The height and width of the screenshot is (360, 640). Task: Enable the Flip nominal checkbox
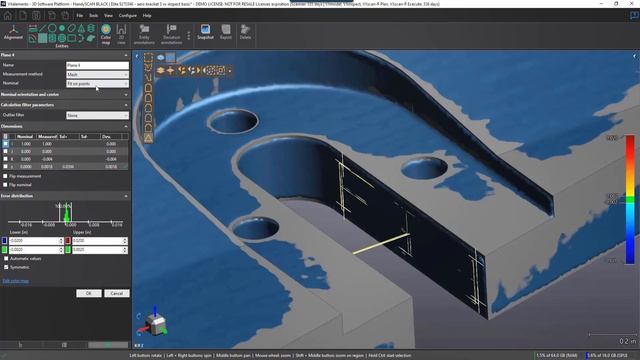[5, 185]
